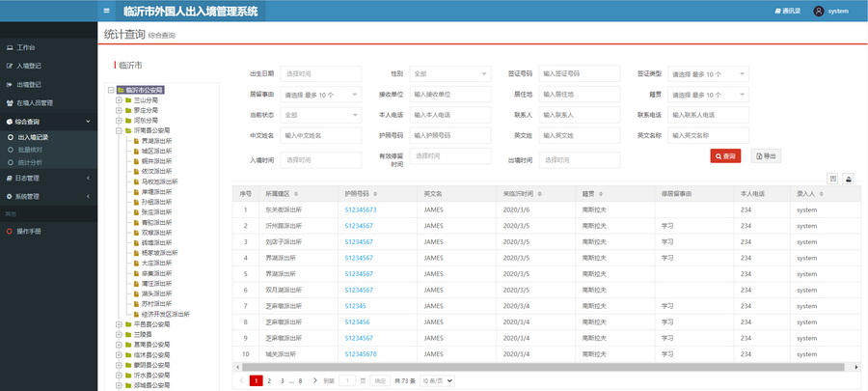The image size is (868, 391).
Task: Go to page 8 in pagination
Action: [x=300, y=380]
